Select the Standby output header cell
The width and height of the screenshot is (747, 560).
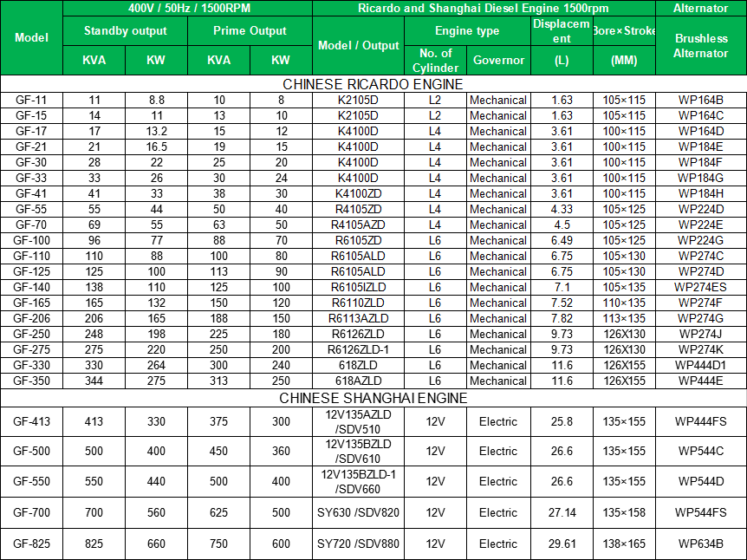[x=126, y=31]
